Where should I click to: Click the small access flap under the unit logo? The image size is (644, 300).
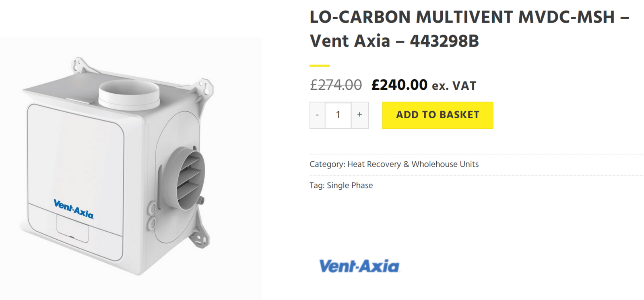72,228
